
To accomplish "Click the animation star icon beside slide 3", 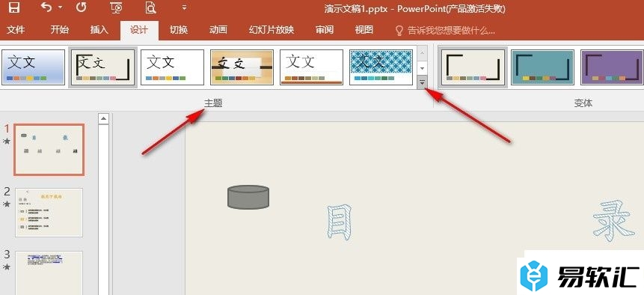I will 7,267.
